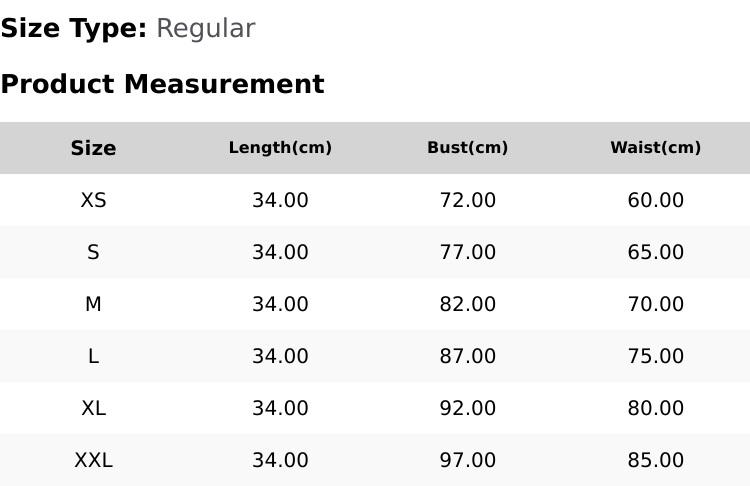Click the 97.00 bust value for XXL
This screenshot has height=486, width=750.
[468, 461]
